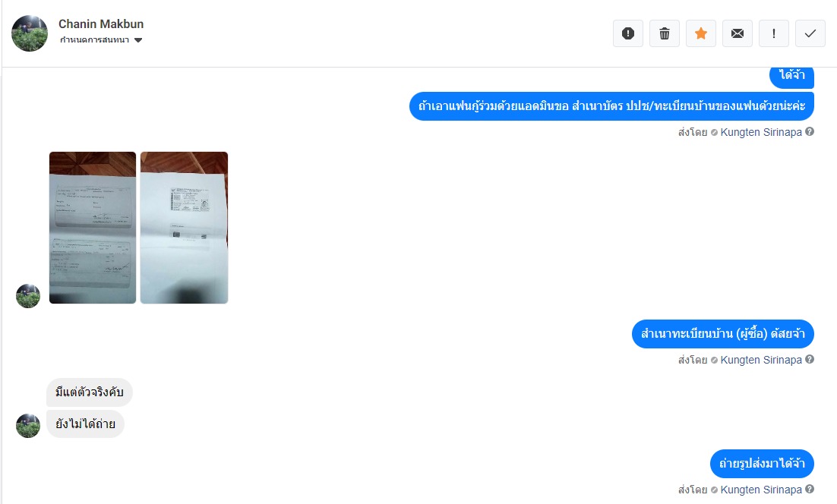Expand the กำหนดการสนทนา dropdown arrow
The height and width of the screenshot is (504, 837).
[x=138, y=40]
